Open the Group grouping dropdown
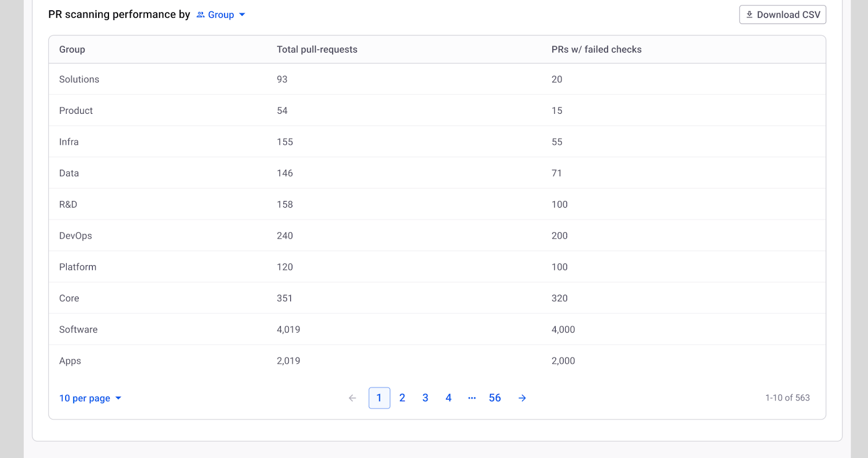868x458 pixels. [x=221, y=15]
